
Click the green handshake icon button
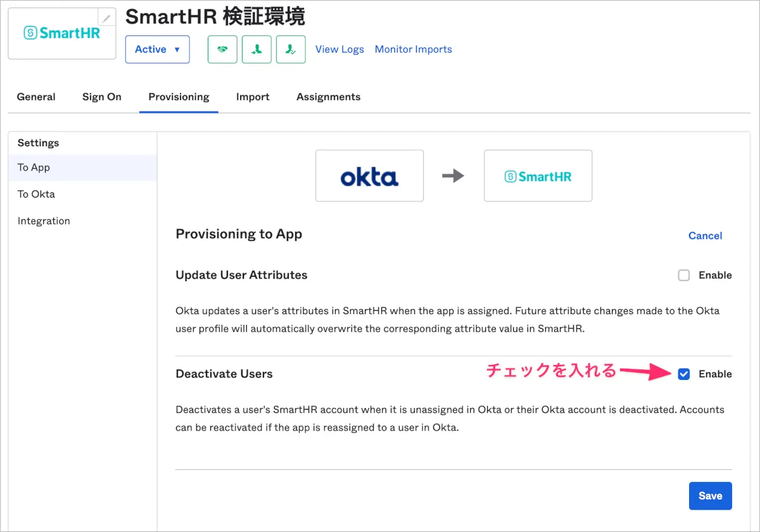tap(222, 49)
